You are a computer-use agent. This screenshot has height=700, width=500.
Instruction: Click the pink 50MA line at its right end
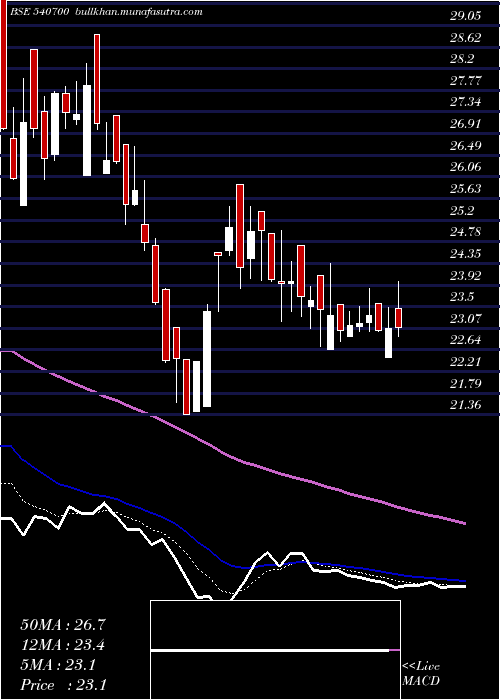[463, 522]
